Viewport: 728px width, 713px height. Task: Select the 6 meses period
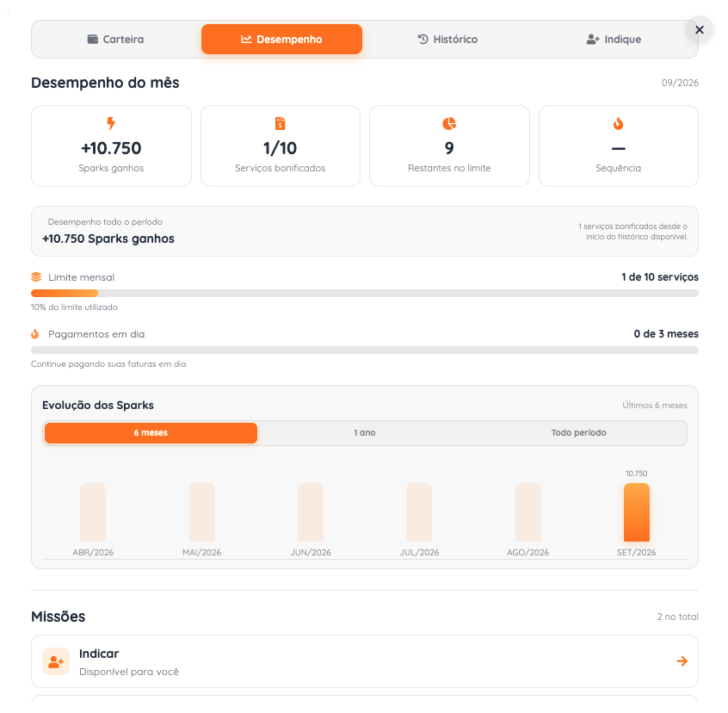pos(151,433)
